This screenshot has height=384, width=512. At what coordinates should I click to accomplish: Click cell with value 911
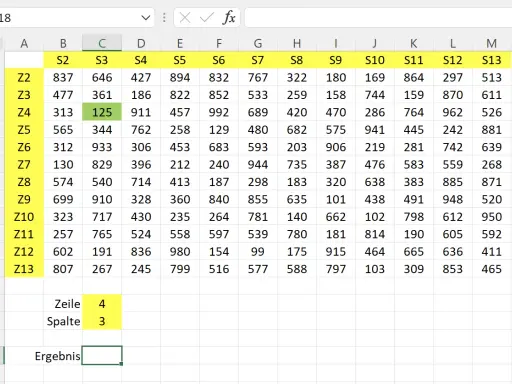(141, 112)
